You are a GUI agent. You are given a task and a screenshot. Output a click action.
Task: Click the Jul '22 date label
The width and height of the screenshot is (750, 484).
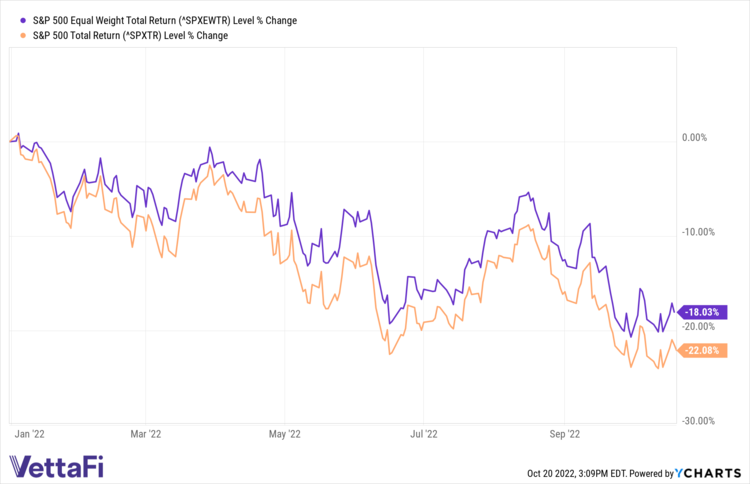click(424, 434)
